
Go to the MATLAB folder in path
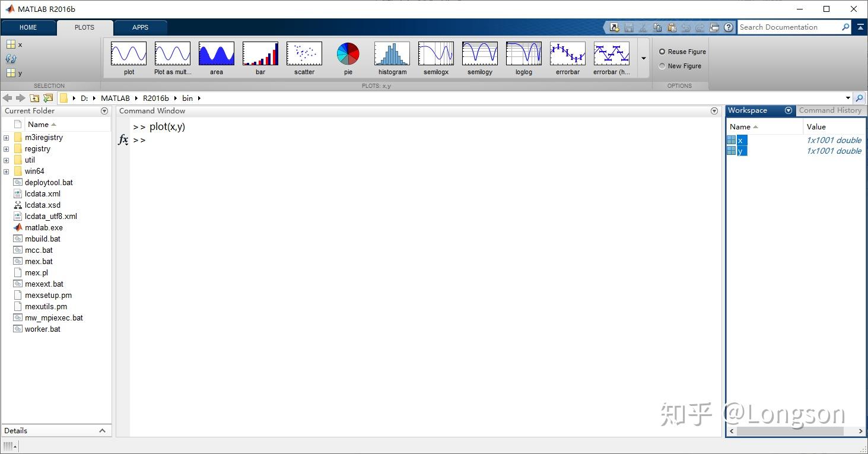pyautogui.click(x=115, y=99)
